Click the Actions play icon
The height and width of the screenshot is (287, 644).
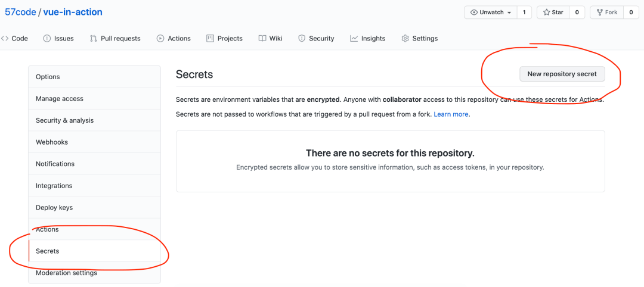pos(160,39)
